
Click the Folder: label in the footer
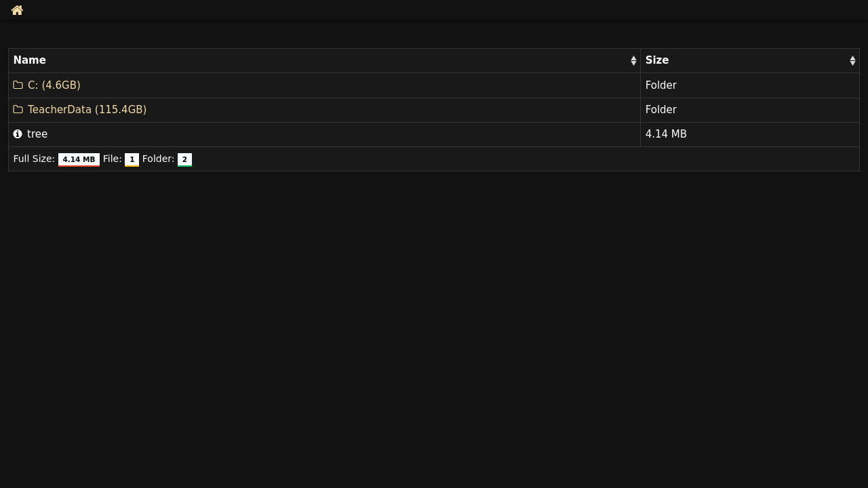click(x=158, y=159)
